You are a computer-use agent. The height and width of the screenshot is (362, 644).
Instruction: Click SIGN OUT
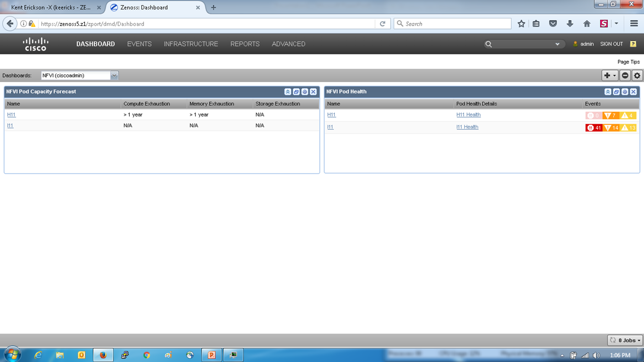[611, 44]
